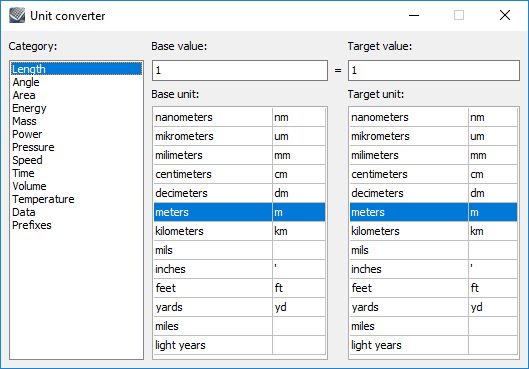Select feet in Base unit list

tap(240, 288)
